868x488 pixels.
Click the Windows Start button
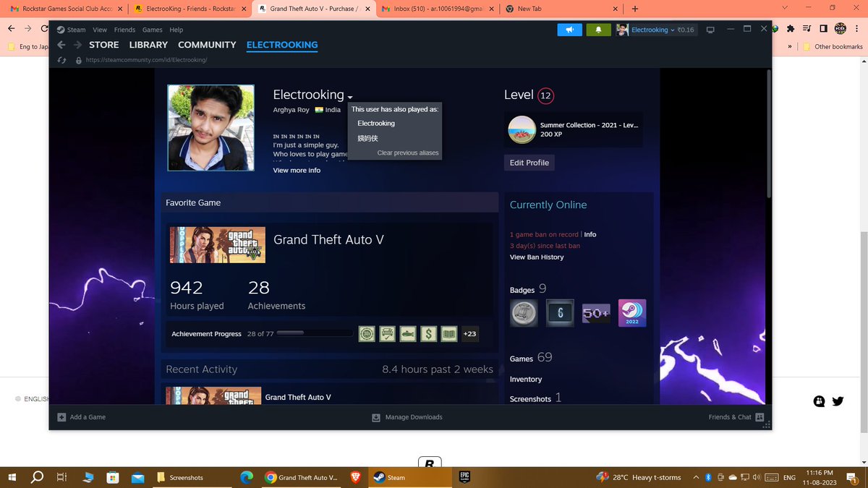pyautogui.click(x=14, y=477)
